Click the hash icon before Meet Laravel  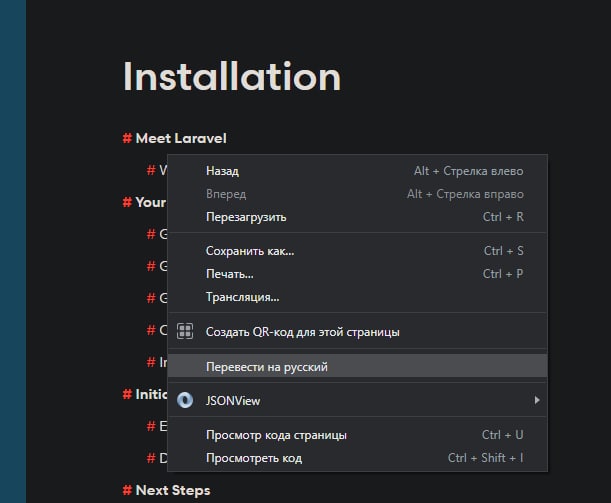(127, 138)
